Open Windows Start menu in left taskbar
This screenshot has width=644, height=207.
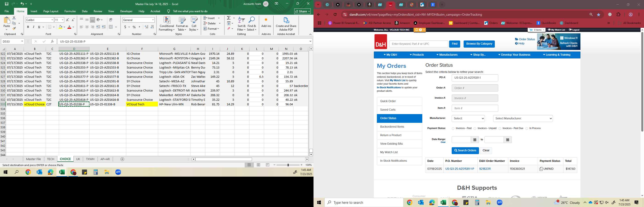[5, 172]
